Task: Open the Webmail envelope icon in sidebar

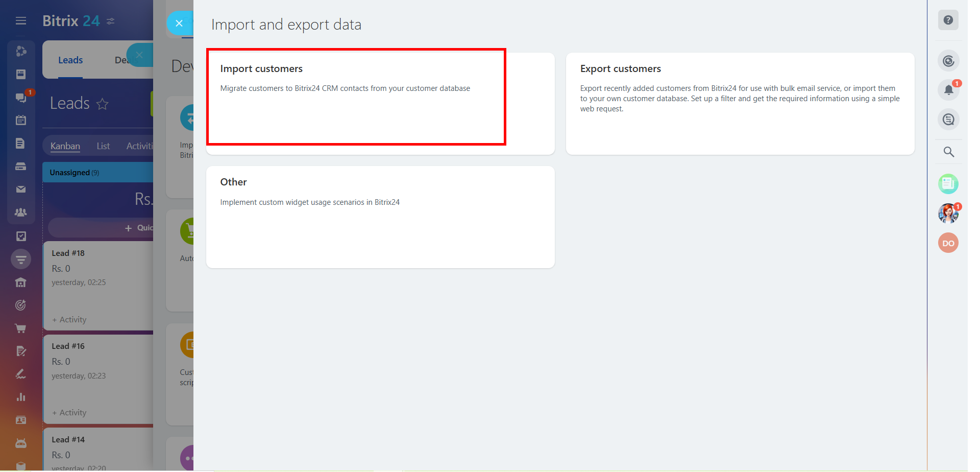Action: pyautogui.click(x=21, y=189)
